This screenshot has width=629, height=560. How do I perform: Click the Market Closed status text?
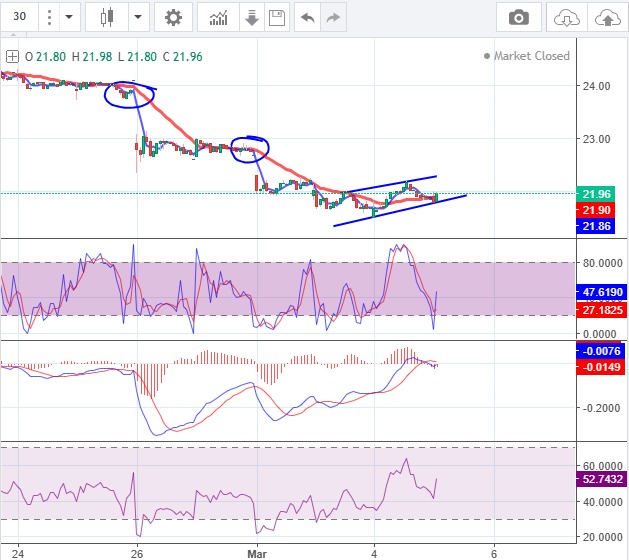(x=531, y=56)
